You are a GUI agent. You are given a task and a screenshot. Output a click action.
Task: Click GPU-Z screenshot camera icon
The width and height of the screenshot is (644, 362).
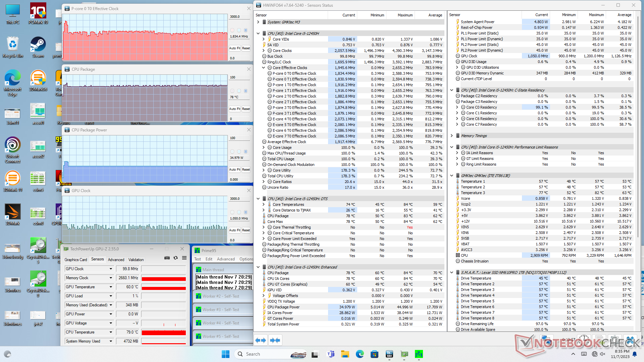pos(167,258)
